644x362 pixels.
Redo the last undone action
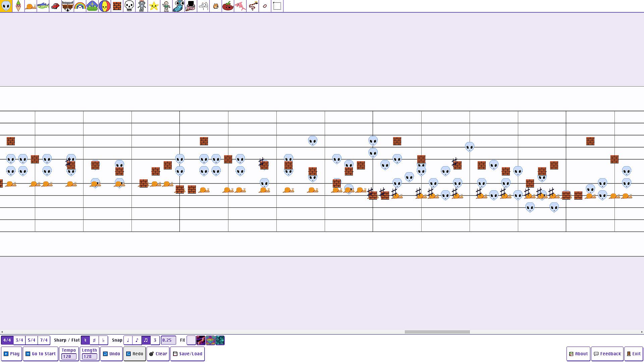click(x=135, y=354)
